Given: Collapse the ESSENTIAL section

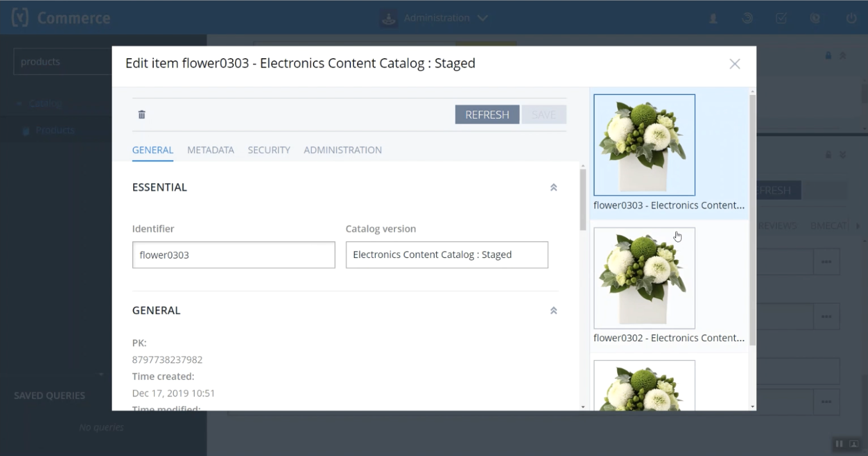Looking at the screenshot, I should (x=553, y=188).
